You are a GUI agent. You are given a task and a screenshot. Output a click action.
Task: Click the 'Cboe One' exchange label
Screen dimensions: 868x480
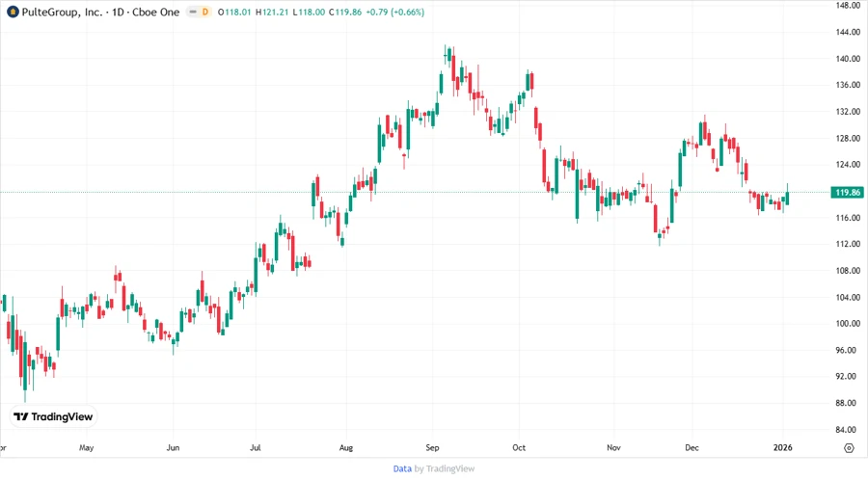[155, 13]
